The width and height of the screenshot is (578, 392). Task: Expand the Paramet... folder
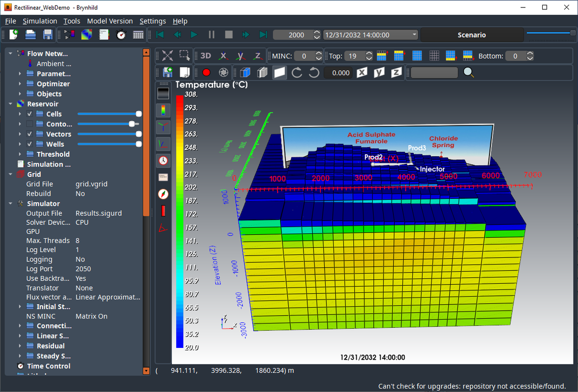tap(20, 74)
